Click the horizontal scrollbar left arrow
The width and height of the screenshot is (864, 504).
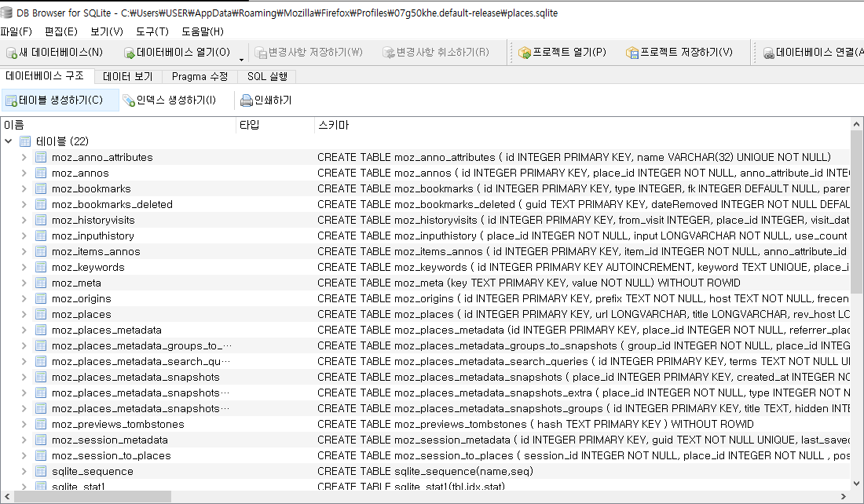(6, 497)
